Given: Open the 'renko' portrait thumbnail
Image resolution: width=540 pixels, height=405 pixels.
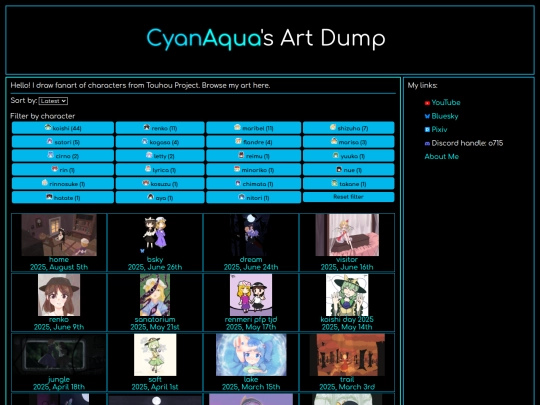Looking at the screenshot, I should coord(59,295).
